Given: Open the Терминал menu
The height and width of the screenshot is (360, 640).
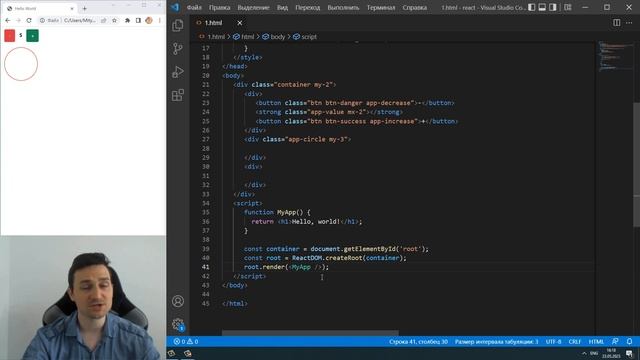Looking at the screenshot, I should (381, 7).
